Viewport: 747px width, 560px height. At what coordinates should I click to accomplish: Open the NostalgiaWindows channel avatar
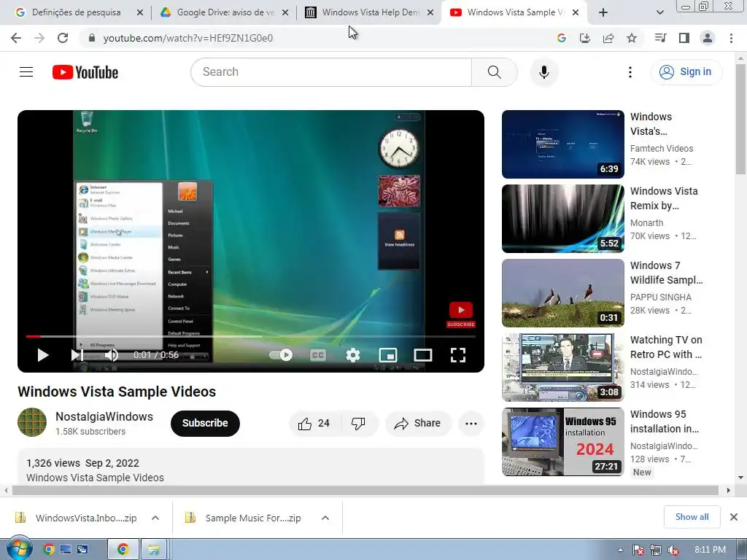pos(32,422)
